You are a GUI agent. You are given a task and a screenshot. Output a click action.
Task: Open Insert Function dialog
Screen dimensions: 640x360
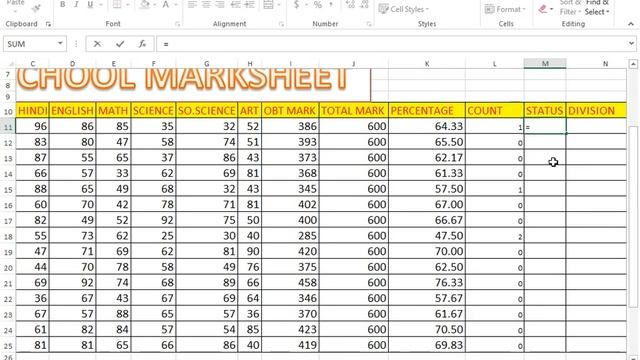[x=142, y=44]
